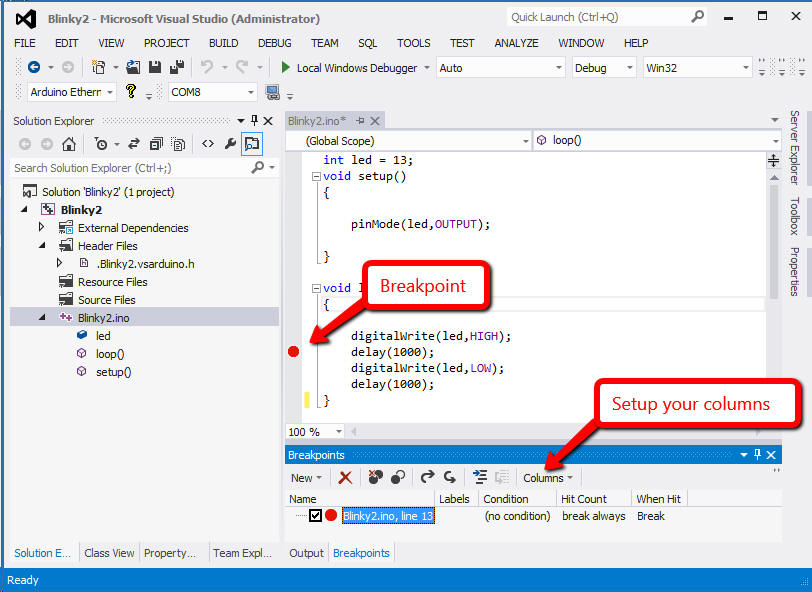The width and height of the screenshot is (812, 592).
Task: Toggle auto-hide pin on Breakpoints panel
Action: pyautogui.click(x=758, y=455)
